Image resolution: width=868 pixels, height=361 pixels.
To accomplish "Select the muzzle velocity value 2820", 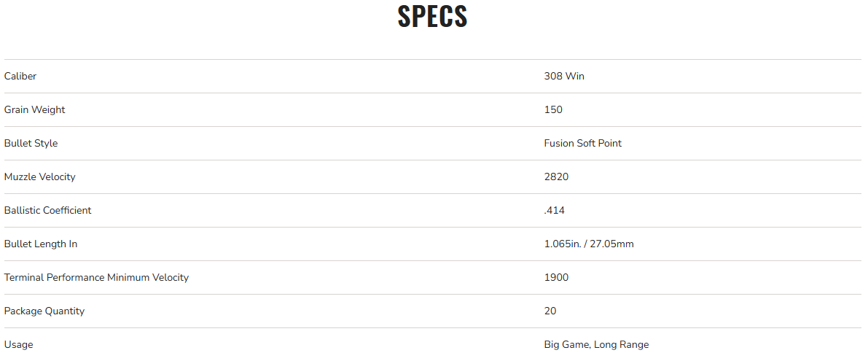I will (x=556, y=176).
